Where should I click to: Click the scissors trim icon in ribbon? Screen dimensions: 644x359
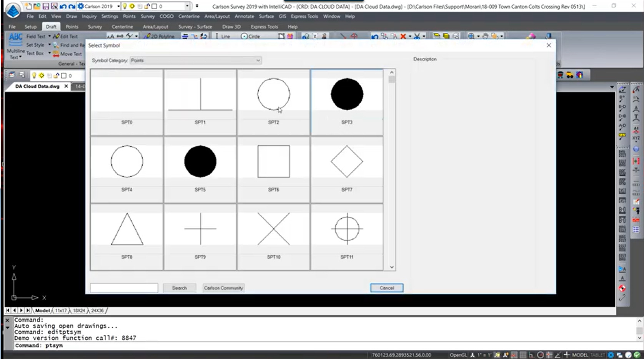417,36
